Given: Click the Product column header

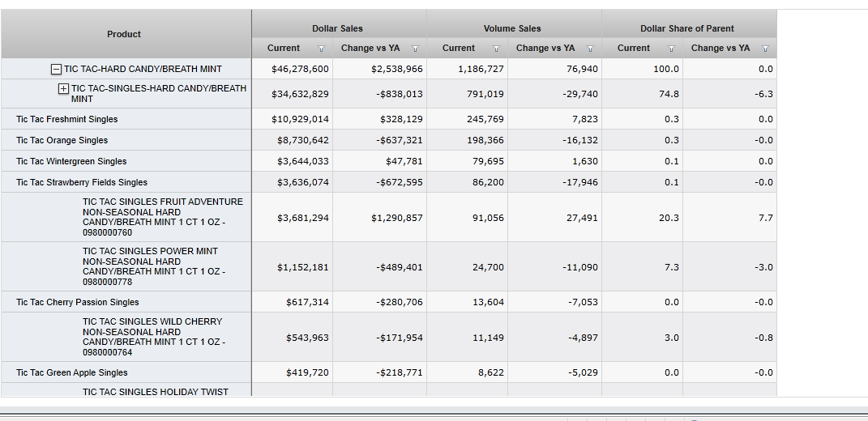Looking at the screenshot, I should click(124, 34).
